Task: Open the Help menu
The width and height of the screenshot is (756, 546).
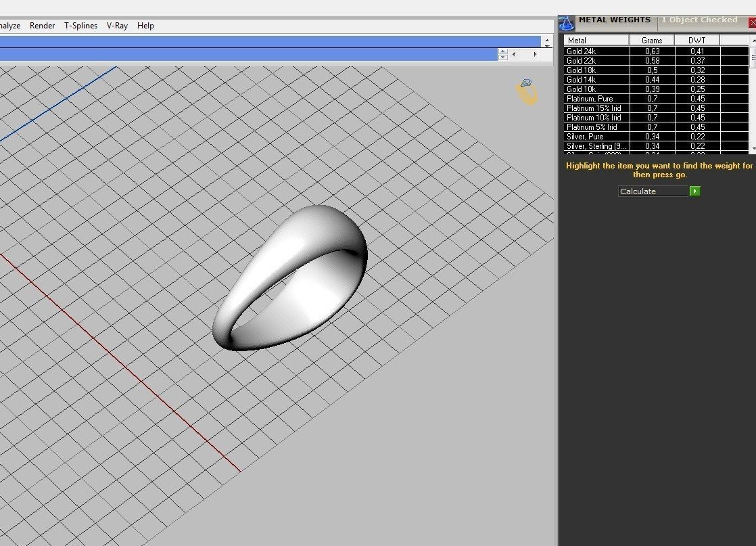Action: tap(145, 26)
